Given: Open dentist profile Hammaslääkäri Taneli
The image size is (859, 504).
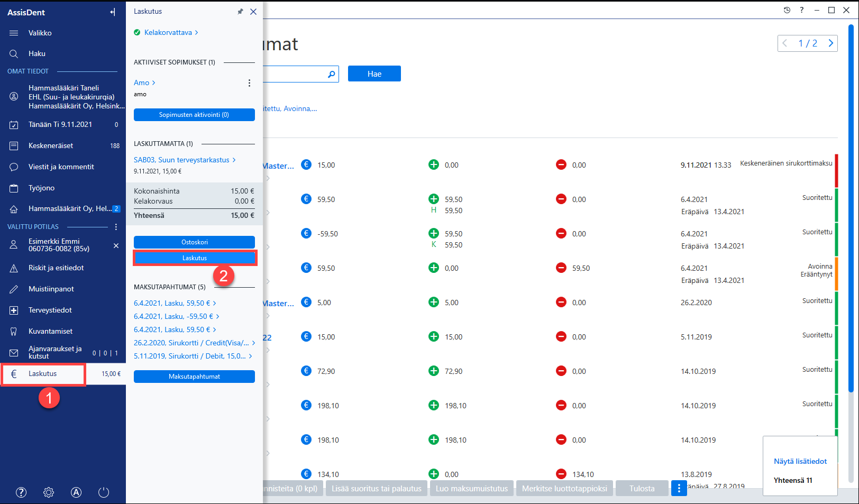Looking at the screenshot, I should point(63,97).
